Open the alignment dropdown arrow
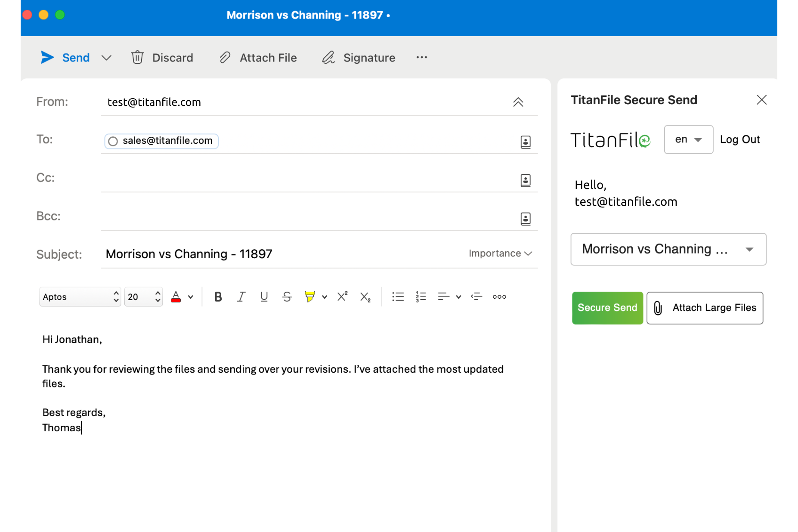 459,297
